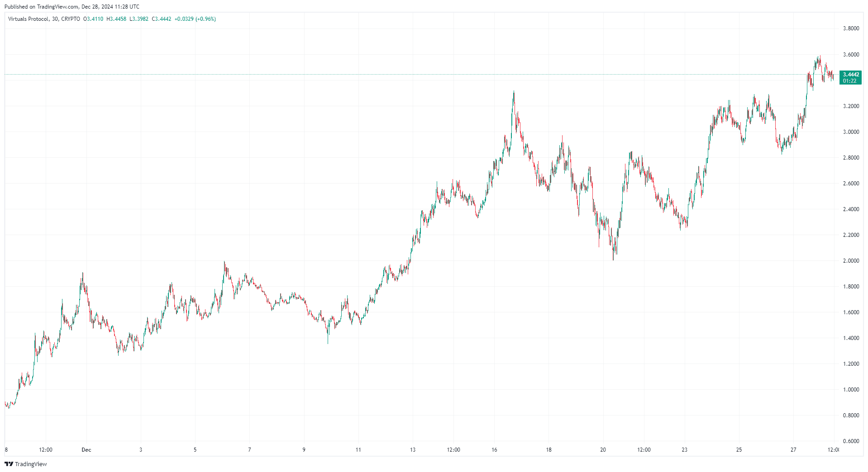Click the published-on TradingView.com header text

(x=72, y=7)
